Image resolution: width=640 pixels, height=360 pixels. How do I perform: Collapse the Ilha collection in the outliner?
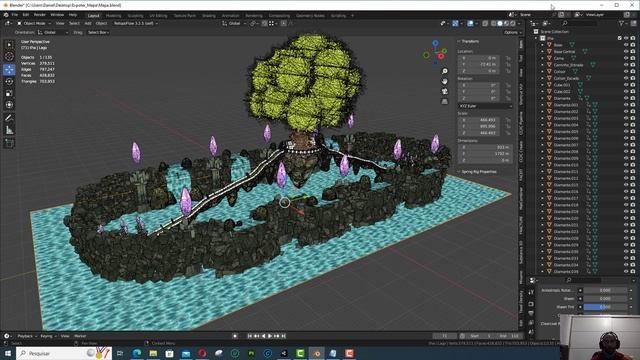click(x=536, y=38)
